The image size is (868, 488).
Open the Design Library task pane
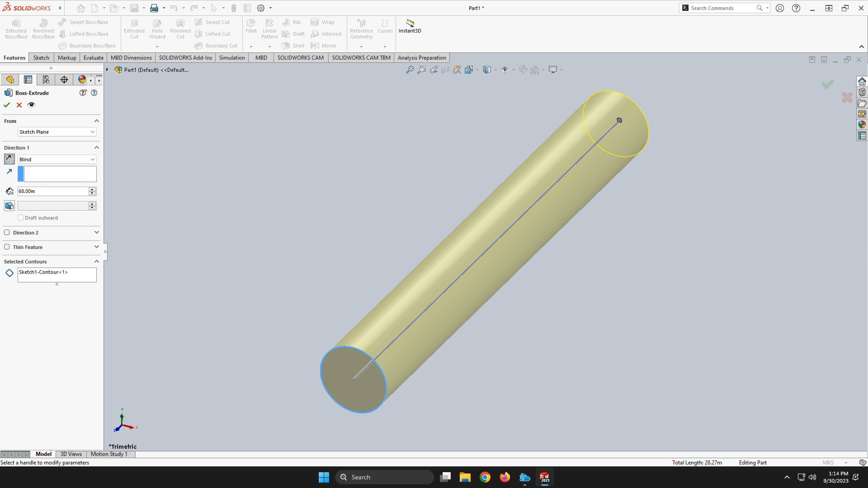862,92
